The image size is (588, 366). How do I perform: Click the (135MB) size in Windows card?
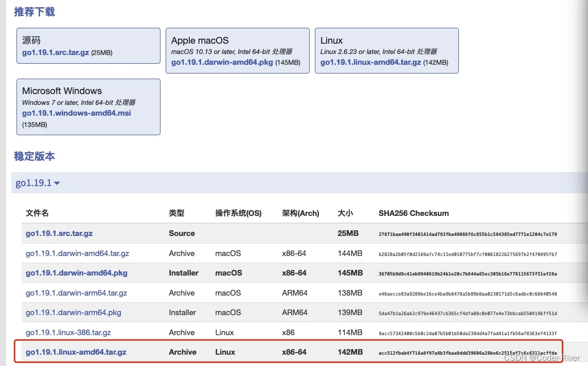34,125
